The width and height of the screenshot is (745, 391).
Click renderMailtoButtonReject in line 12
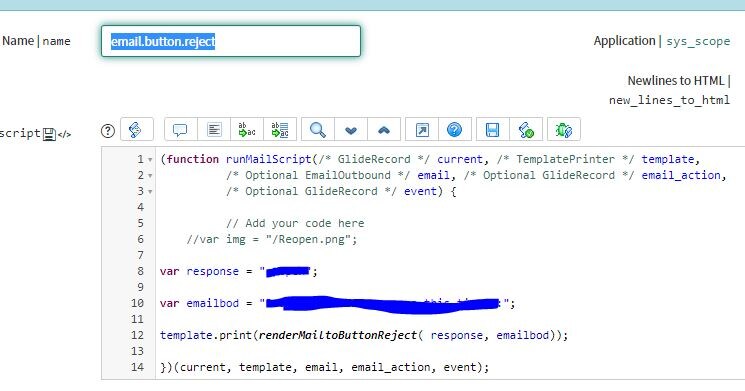click(338, 335)
